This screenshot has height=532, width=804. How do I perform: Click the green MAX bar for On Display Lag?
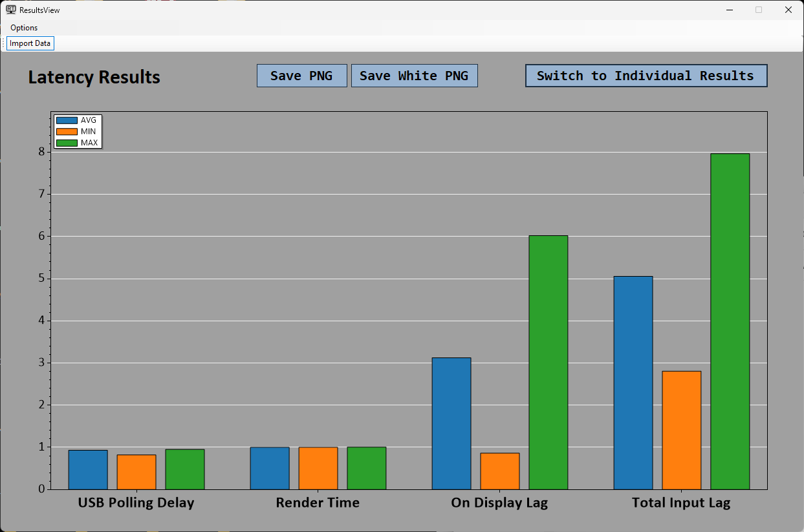click(x=548, y=362)
